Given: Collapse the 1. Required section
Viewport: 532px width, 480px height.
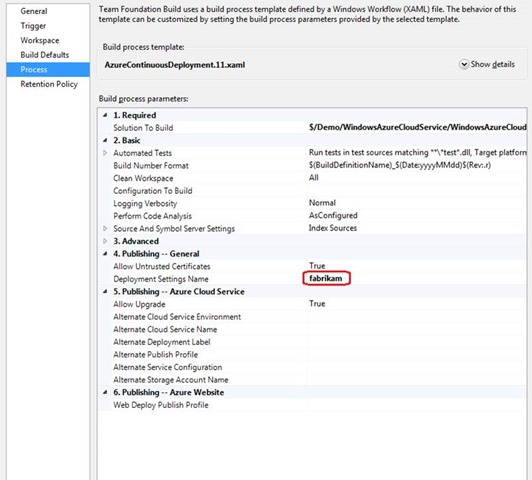Looking at the screenshot, I should (105, 115).
